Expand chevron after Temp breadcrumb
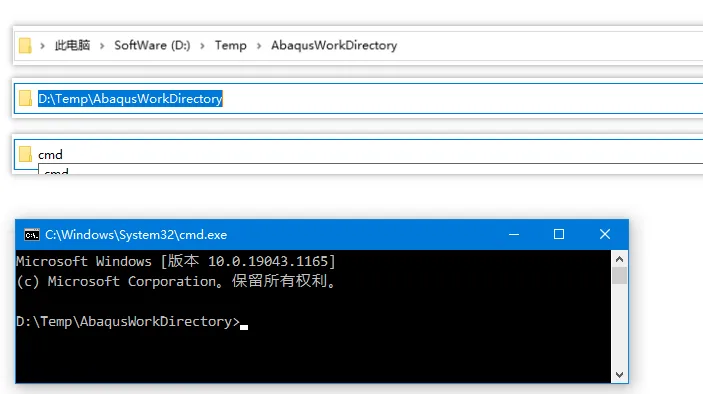This screenshot has width=703, height=394. point(259,46)
